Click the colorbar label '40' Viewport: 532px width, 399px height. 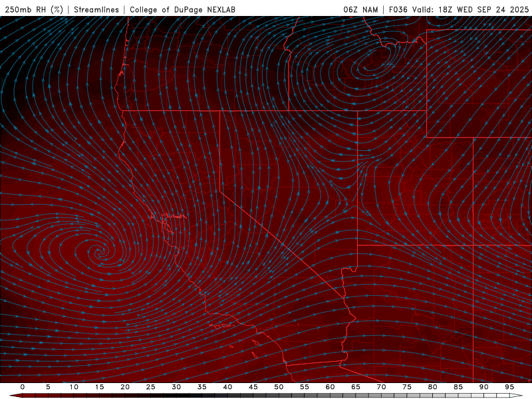[x=227, y=387]
